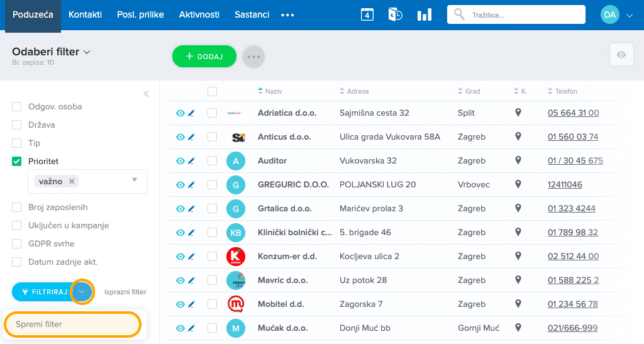Viewport: 644px width, 344px height.
Task: Click the magnifier icon in search box
Action: (459, 14)
